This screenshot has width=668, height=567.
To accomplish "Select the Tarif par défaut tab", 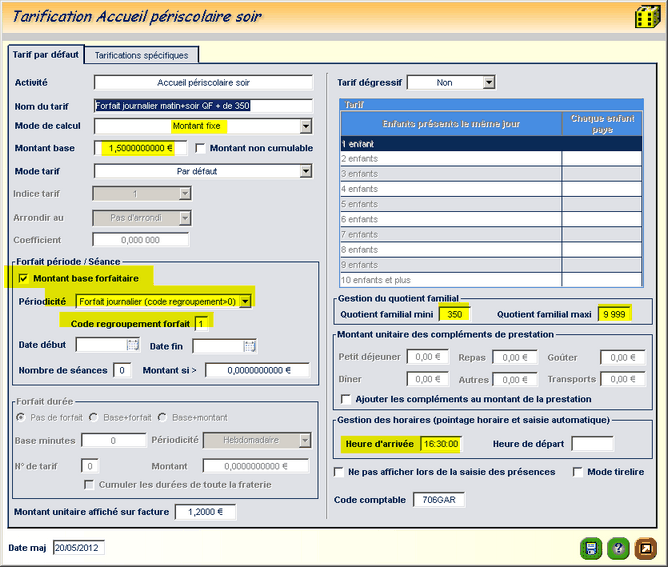I will 45,54.
